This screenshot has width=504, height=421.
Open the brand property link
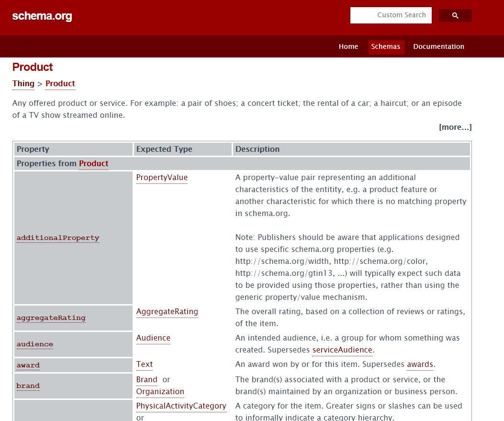click(28, 386)
